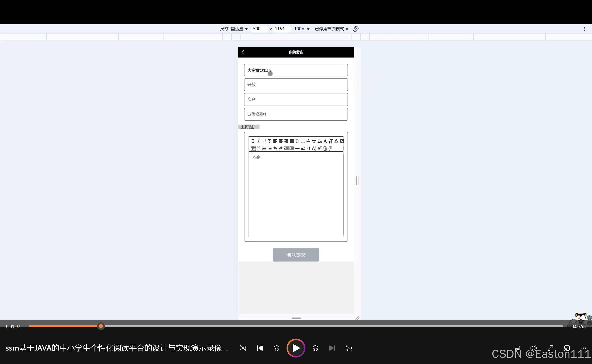Image resolution: width=592 pixels, height=364 pixels.
Task: Clear editor content with the trash icon
Action: pyautogui.click(x=325, y=148)
